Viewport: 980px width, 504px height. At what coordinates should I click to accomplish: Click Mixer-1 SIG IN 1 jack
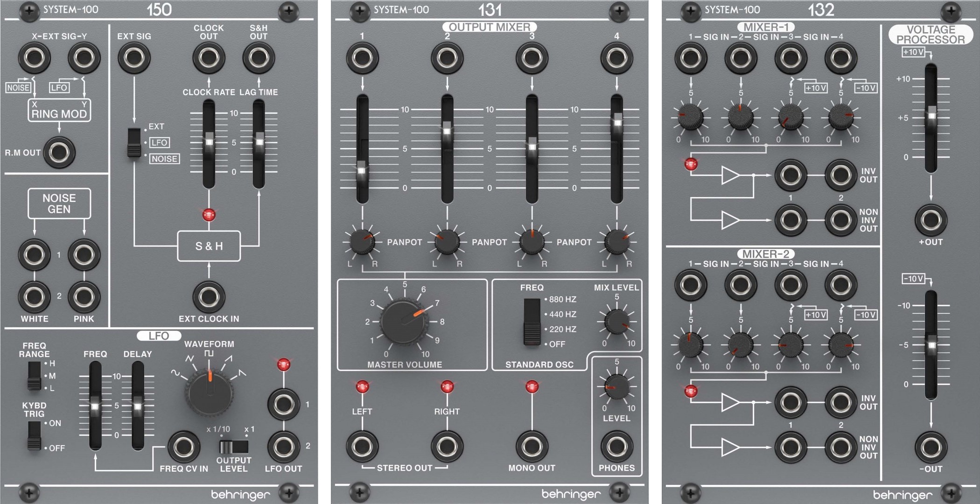(691, 58)
